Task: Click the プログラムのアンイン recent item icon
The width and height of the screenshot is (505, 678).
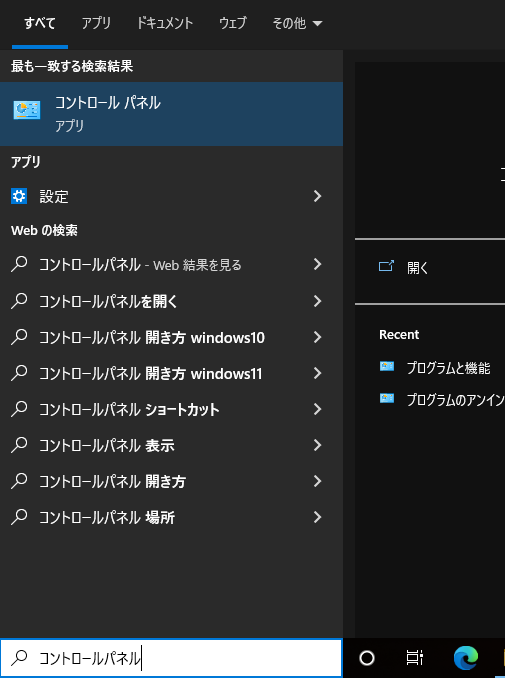Action: (387, 398)
